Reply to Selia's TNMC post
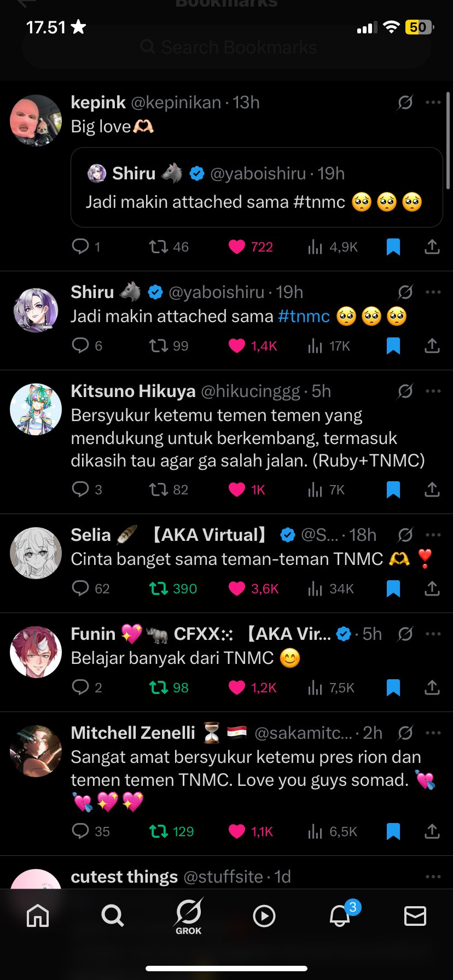The height and width of the screenshot is (980, 453). pos(80,588)
